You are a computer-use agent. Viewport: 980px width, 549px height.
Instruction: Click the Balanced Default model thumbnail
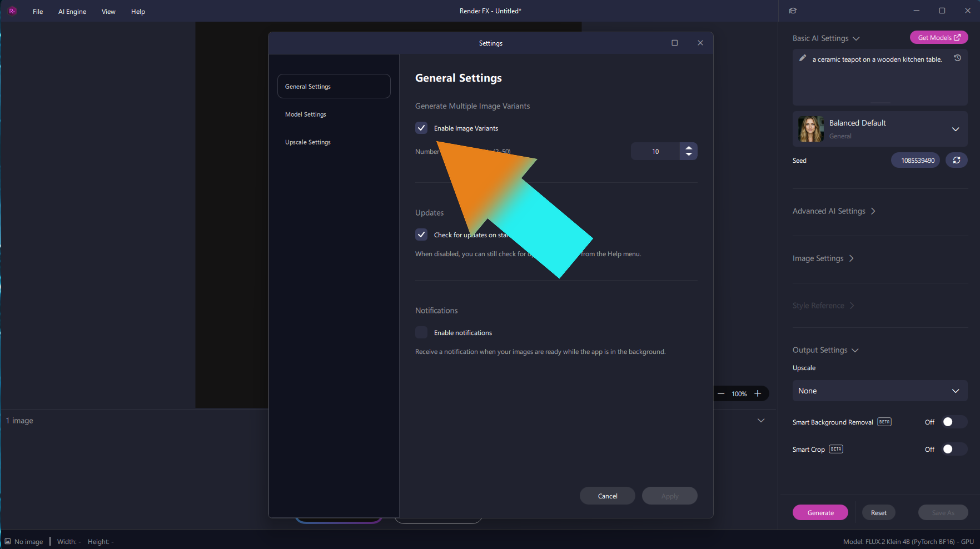click(811, 129)
